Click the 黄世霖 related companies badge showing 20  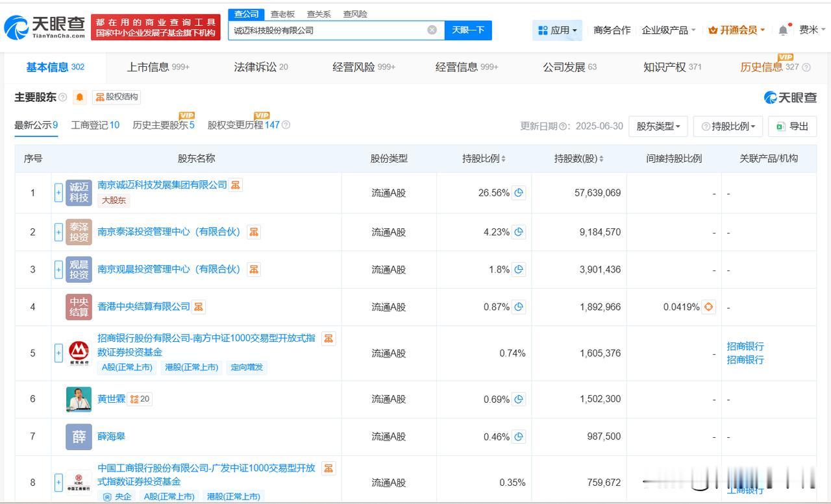click(140, 400)
